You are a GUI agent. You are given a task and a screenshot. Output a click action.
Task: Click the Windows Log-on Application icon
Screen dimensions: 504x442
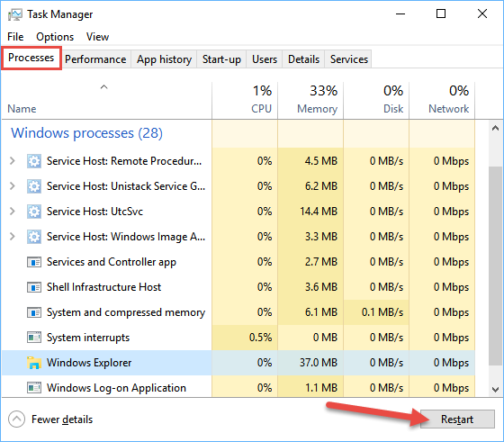click(x=34, y=388)
